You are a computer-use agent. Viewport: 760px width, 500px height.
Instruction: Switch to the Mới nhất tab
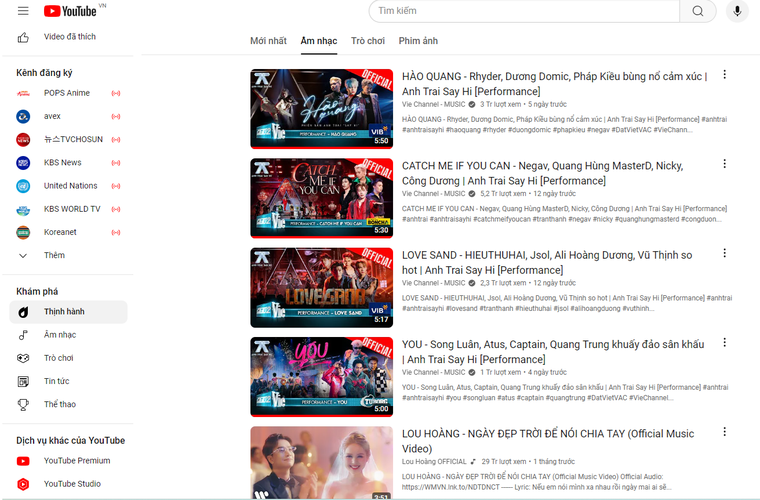tap(268, 41)
